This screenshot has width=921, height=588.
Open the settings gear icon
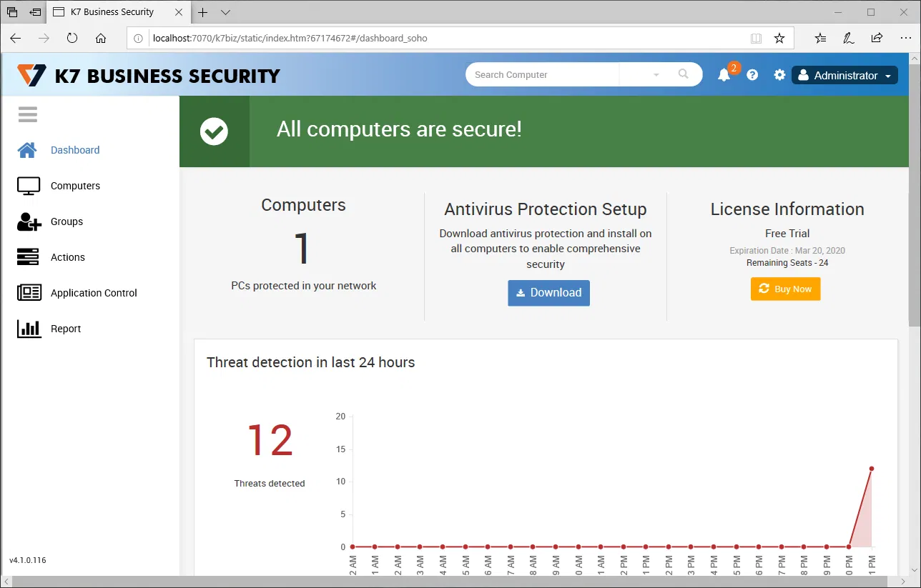779,75
